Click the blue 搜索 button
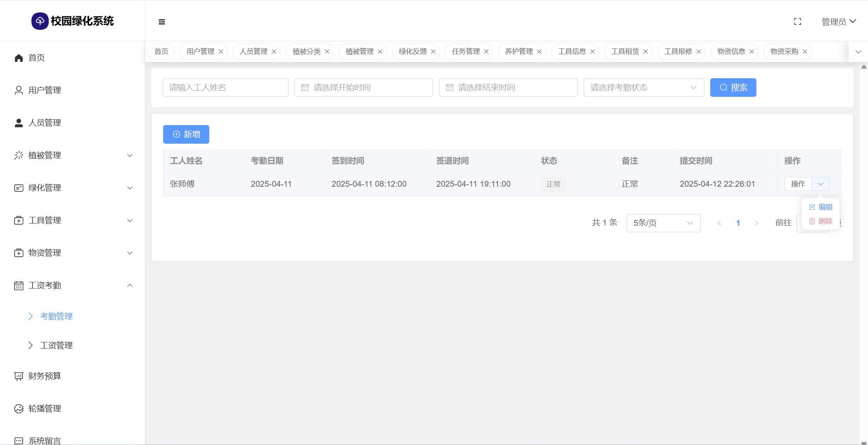This screenshot has width=868, height=445. click(733, 88)
